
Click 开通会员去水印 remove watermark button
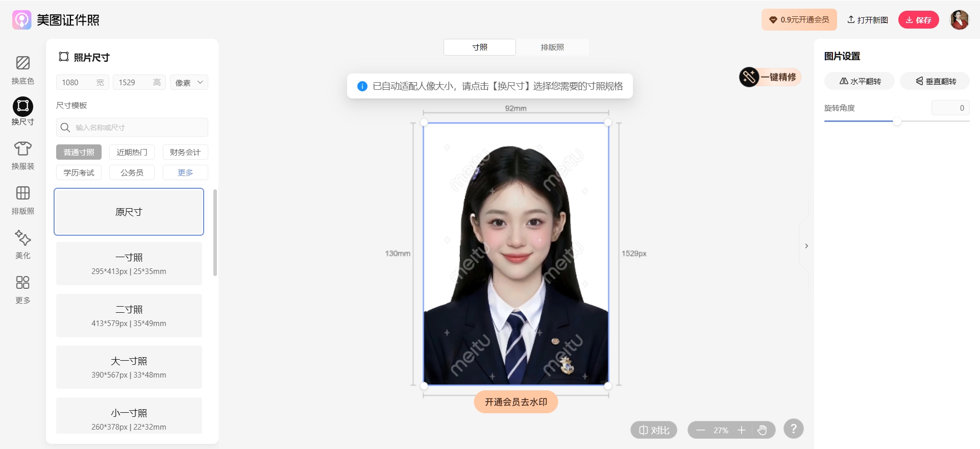(x=516, y=402)
